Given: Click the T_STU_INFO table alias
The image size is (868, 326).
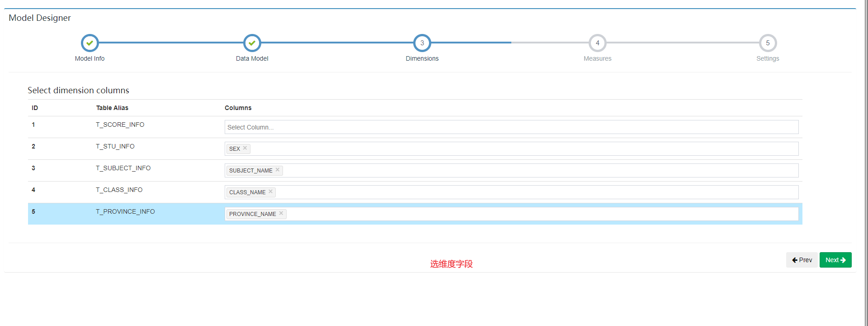Looking at the screenshot, I should (115, 146).
